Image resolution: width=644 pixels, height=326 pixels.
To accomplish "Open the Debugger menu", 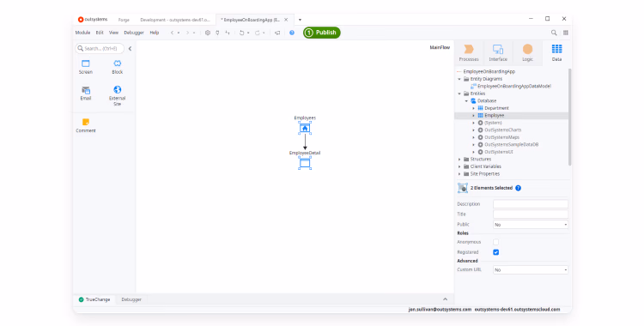I will pos(134,33).
